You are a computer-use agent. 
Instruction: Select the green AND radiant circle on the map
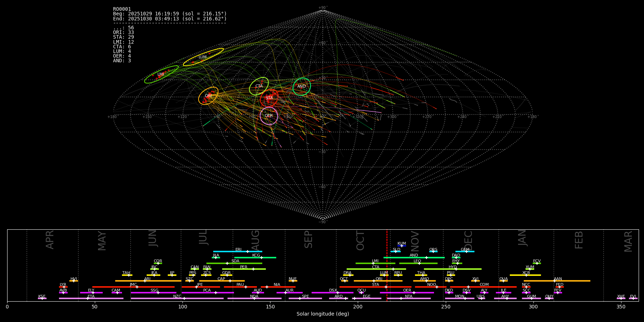[302, 87]
